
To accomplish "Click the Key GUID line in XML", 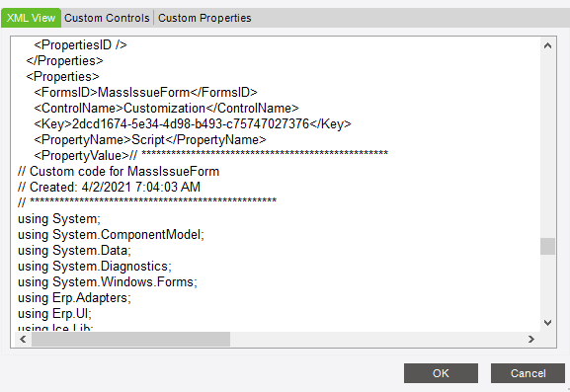I will click(193, 123).
